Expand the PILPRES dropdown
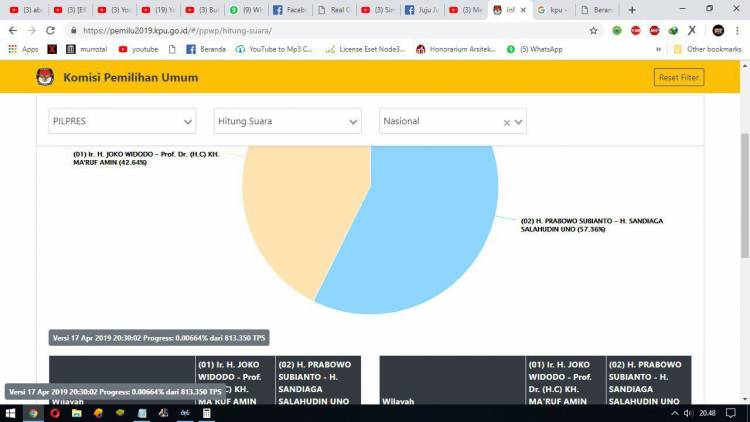The image size is (750, 422). click(x=122, y=122)
